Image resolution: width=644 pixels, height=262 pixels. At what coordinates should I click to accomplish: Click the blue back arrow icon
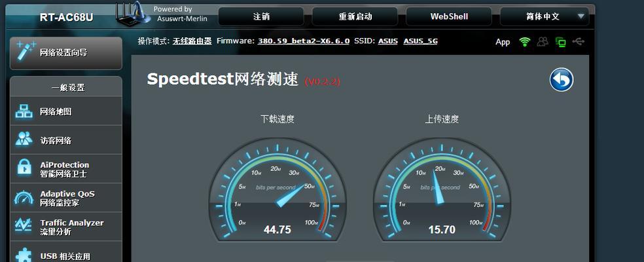click(x=562, y=80)
